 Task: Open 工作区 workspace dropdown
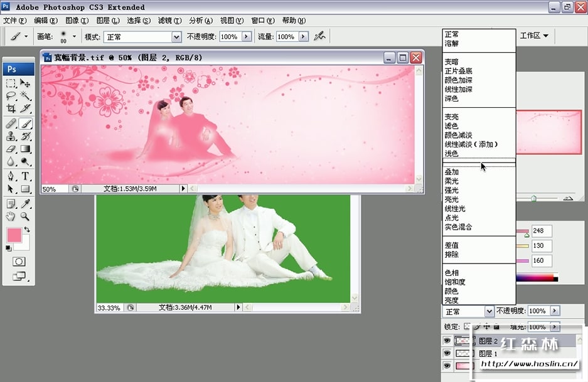coord(534,36)
